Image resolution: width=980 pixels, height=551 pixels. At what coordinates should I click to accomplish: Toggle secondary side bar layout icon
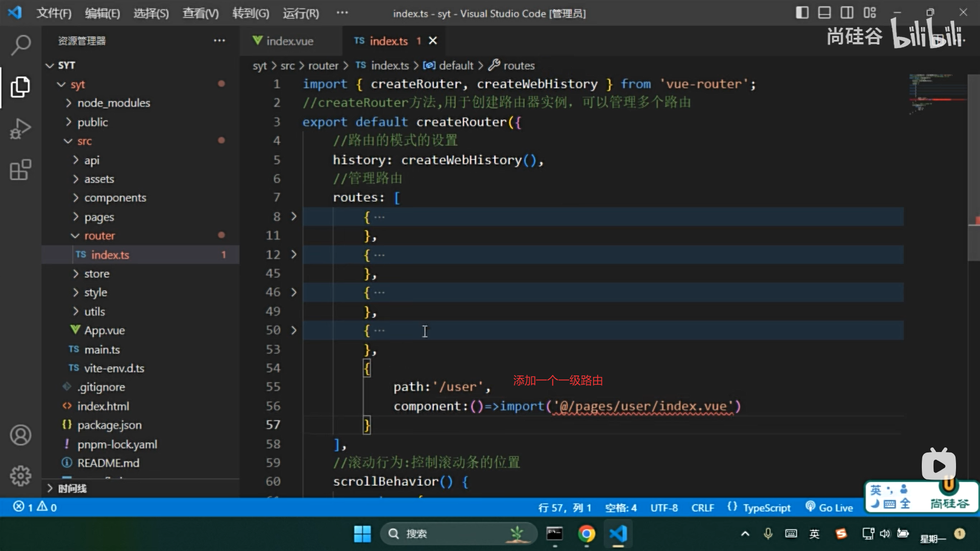tap(847, 13)
